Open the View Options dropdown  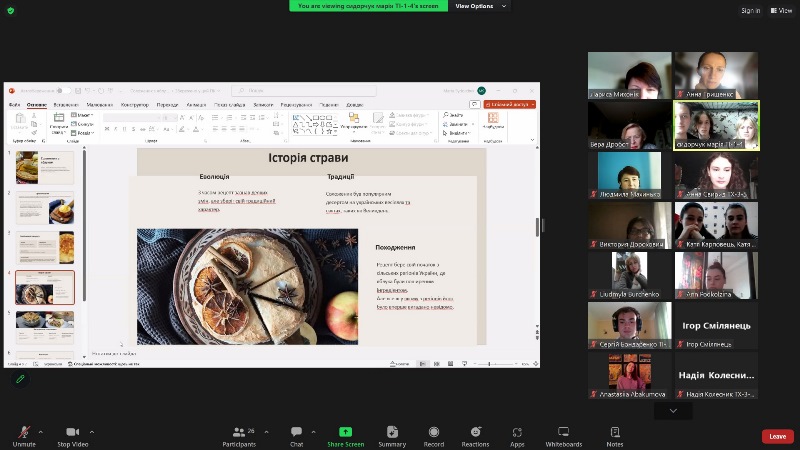pos(479,6)
